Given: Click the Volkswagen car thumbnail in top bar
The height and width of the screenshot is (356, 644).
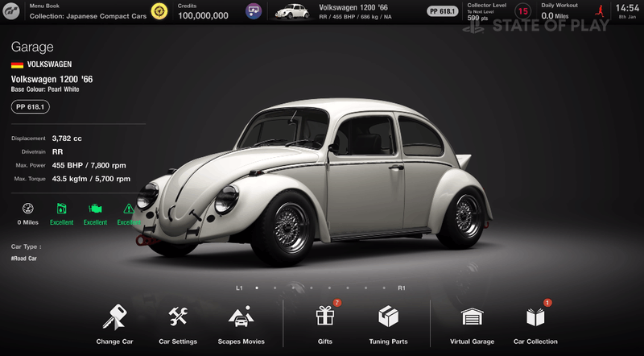Looking at the screenshot, I should [x=292, y=11].
